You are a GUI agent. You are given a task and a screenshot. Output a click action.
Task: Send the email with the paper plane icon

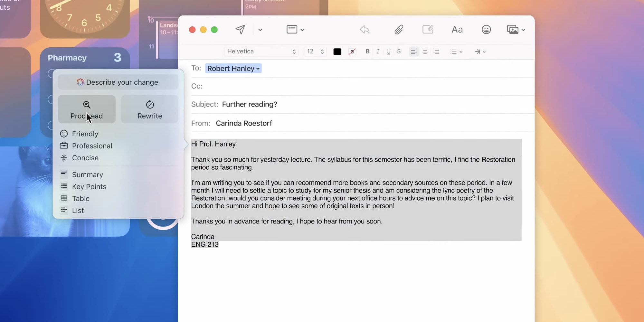point(240,29)
